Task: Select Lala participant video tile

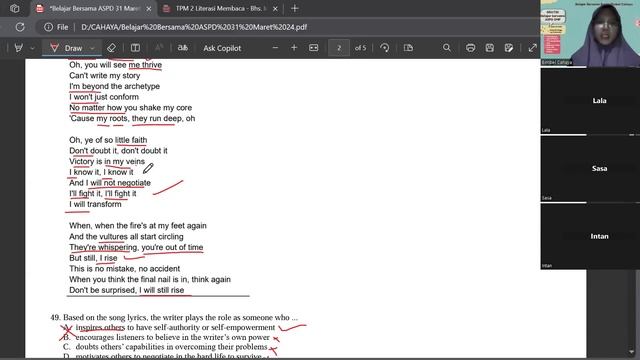Action: pyautogui.click(x=590, y=100)
